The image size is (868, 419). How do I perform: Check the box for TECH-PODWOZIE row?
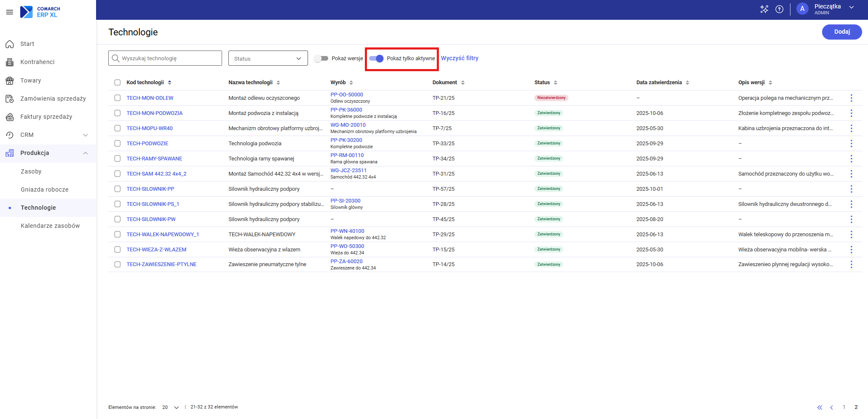click(118, 144)
